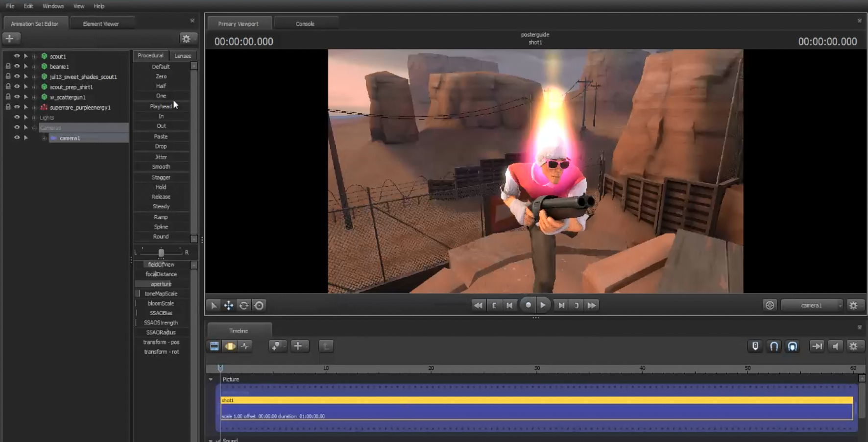868x442 pixels.
Task: Expand the beanie1 animation set tree
Action: pos(34,67)
